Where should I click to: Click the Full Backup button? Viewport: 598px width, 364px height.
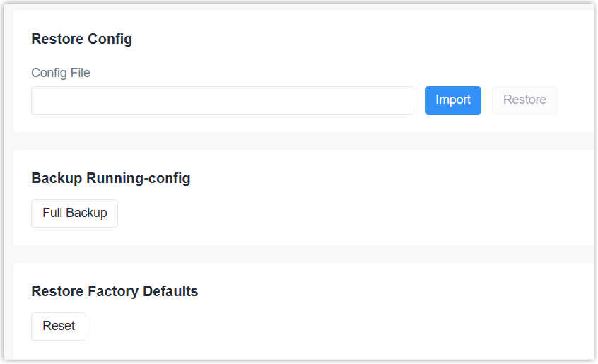click(x=74, y=213)
